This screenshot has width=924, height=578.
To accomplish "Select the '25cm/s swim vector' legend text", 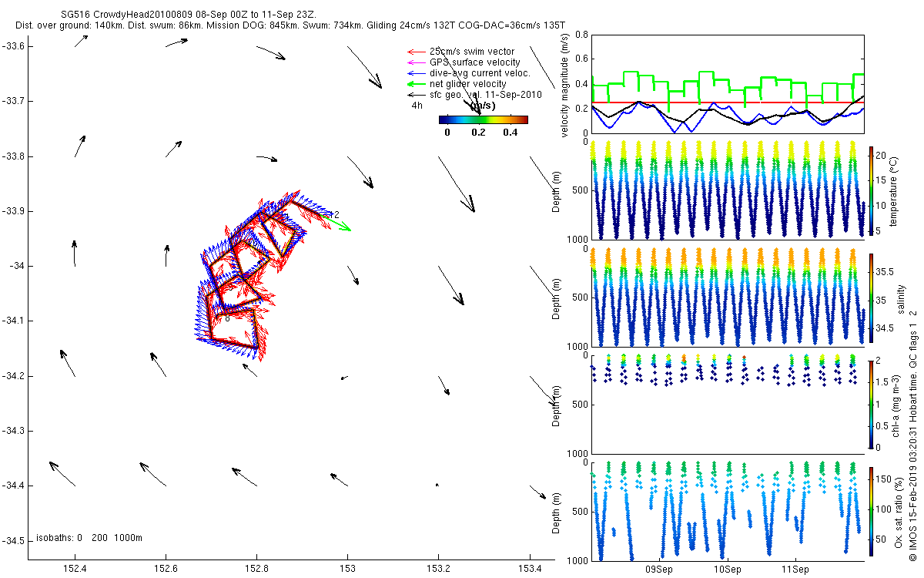I will click(473, 52).
